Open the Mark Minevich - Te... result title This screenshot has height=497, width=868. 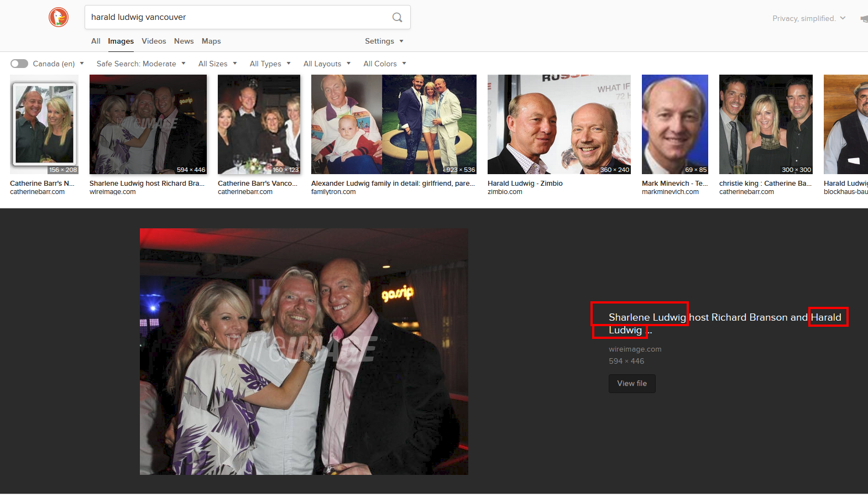[x=674, y=183]
